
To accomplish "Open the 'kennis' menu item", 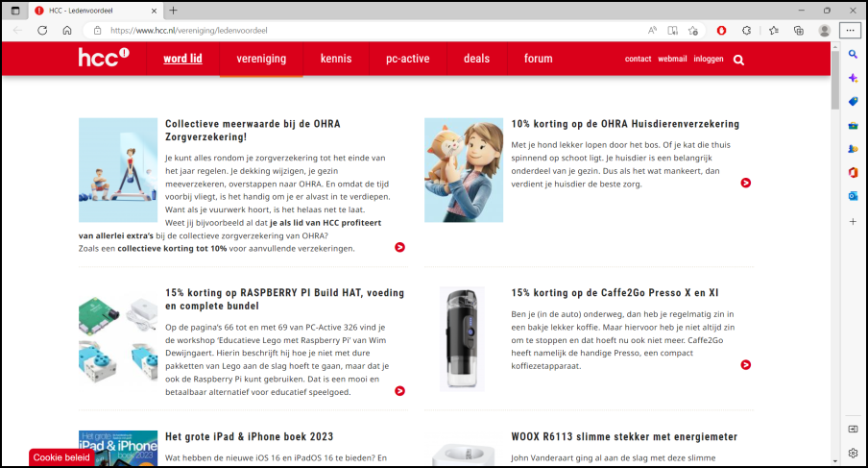I will coord(336,59).
